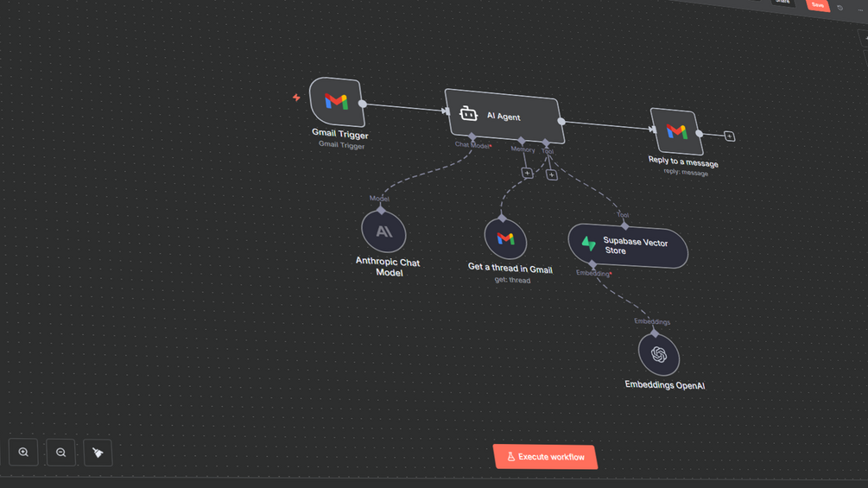This screenshot has width=868, height=488.
Task: Click the Anthropic Model top diamond connector
Action: (381, 210)
